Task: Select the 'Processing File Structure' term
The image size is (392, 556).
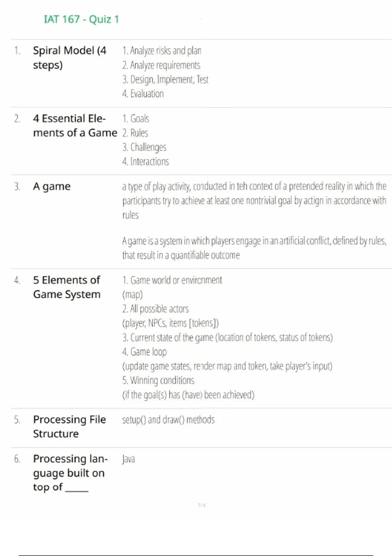Action: (69, 426)
